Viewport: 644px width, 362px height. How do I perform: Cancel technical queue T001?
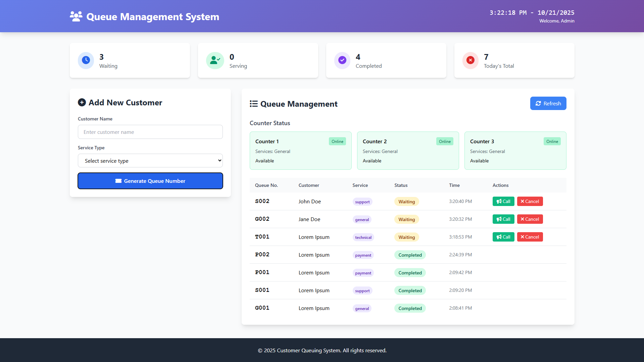tap(530, 237)
